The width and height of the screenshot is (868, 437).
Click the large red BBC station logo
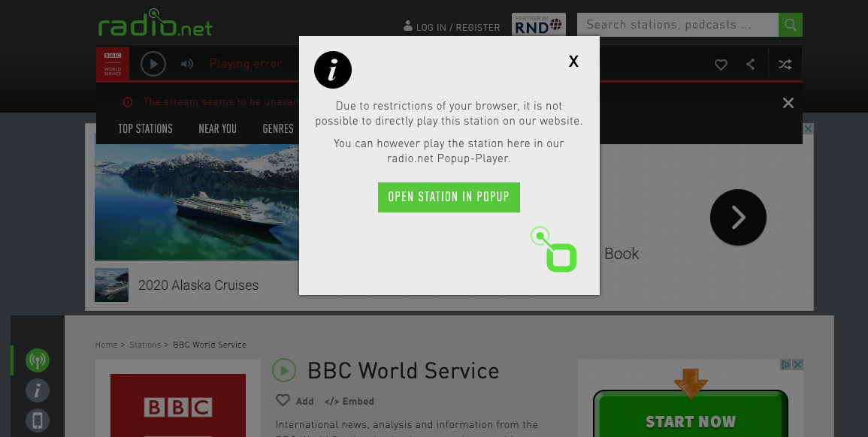point(177,405)
